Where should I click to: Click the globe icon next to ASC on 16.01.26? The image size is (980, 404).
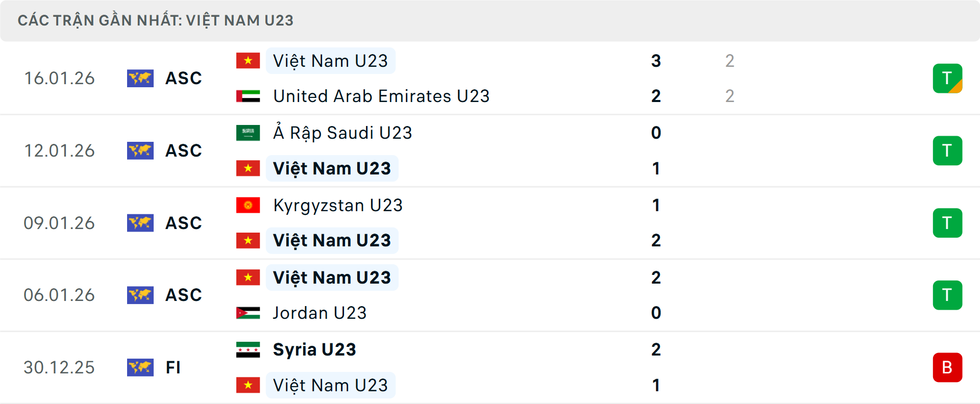(x=140, y=78)
